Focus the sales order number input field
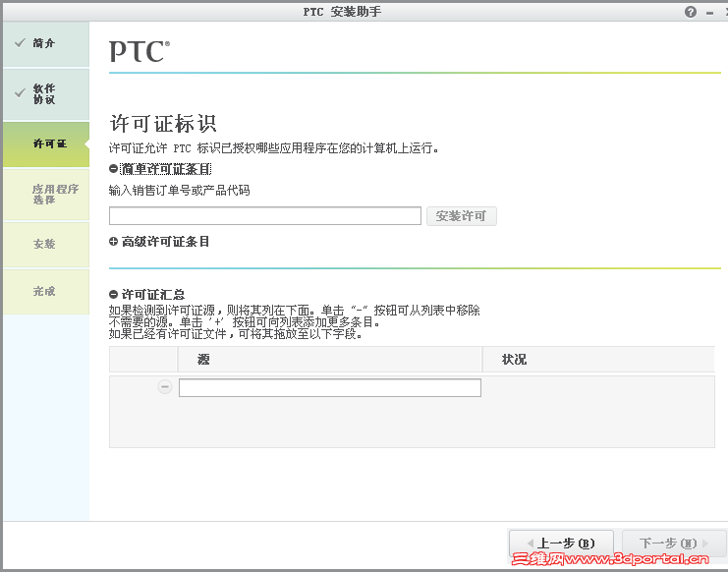This screenshot has width=728, height=572. click(x=265, y=216)
